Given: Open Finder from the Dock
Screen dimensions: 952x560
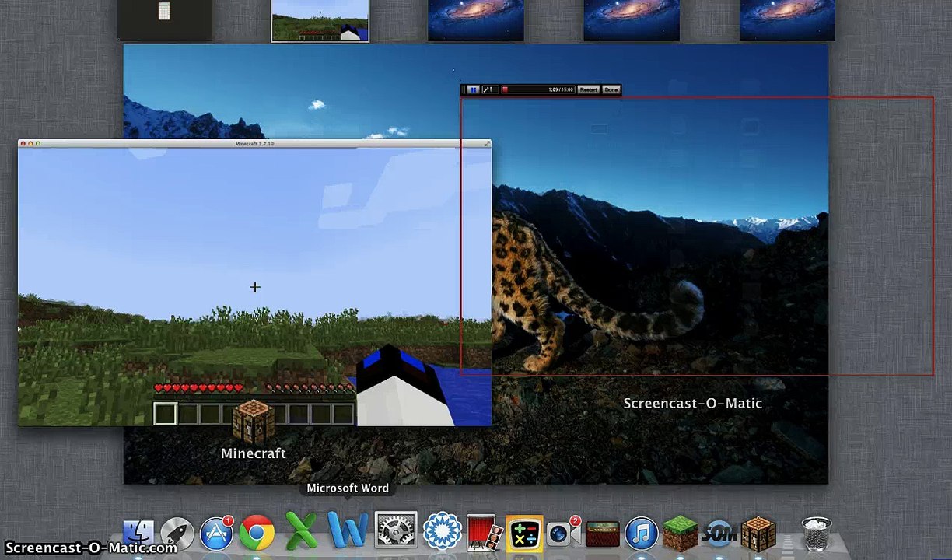Looking at the screenshot, I should (x=139, y=533).
